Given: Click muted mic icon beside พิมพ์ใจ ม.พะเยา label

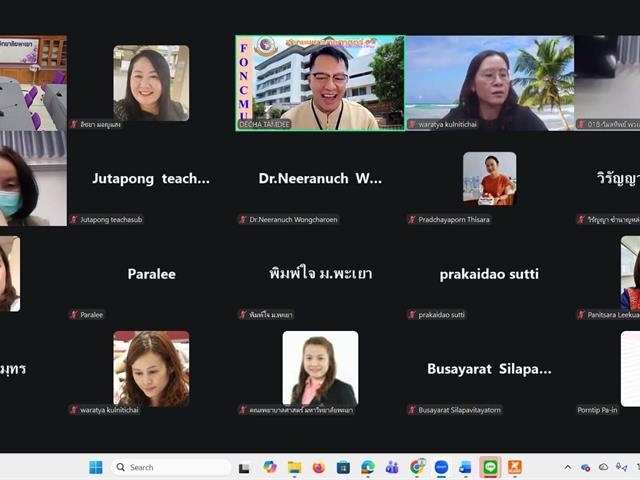Looking at the screenshot, I should pyautogui.click(x=243, y=315).
